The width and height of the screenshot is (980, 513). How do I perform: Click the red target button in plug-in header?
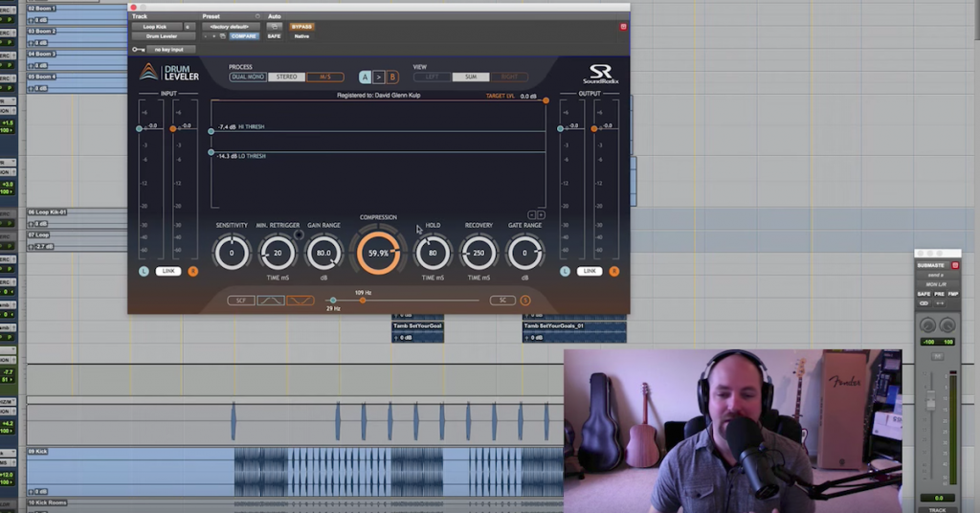click(623, 27)
